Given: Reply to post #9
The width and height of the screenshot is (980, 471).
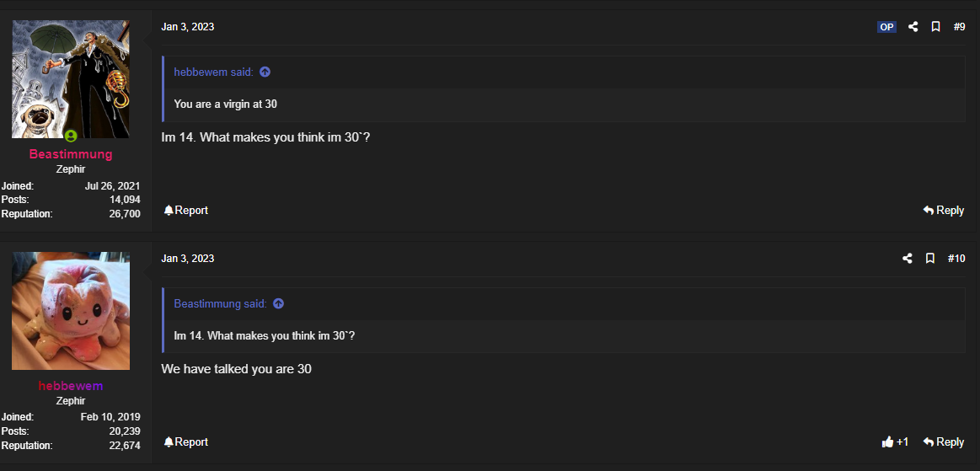Looking at the screenshot, I should [x=944, y=211].
